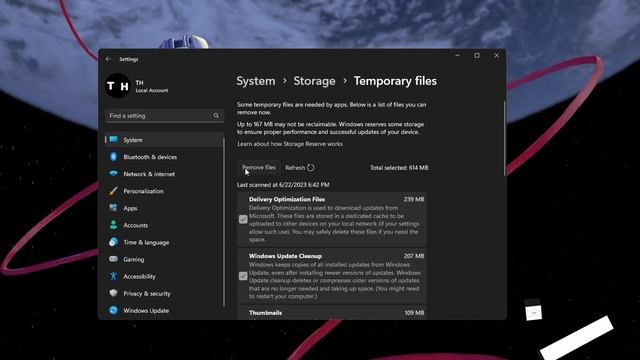The width and height of the screenshot is (640, 360).
Task: Click the Privacy shield icon
Action: (113, 293)
